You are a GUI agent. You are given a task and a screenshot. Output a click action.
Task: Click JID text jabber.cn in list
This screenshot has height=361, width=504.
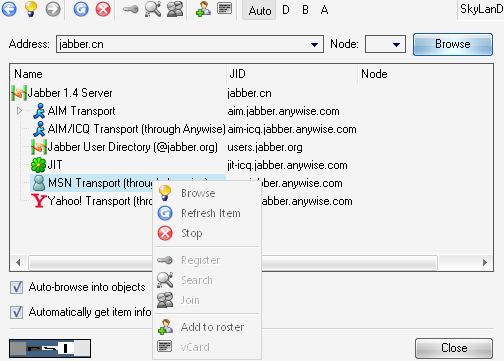(x=249, y=93)
